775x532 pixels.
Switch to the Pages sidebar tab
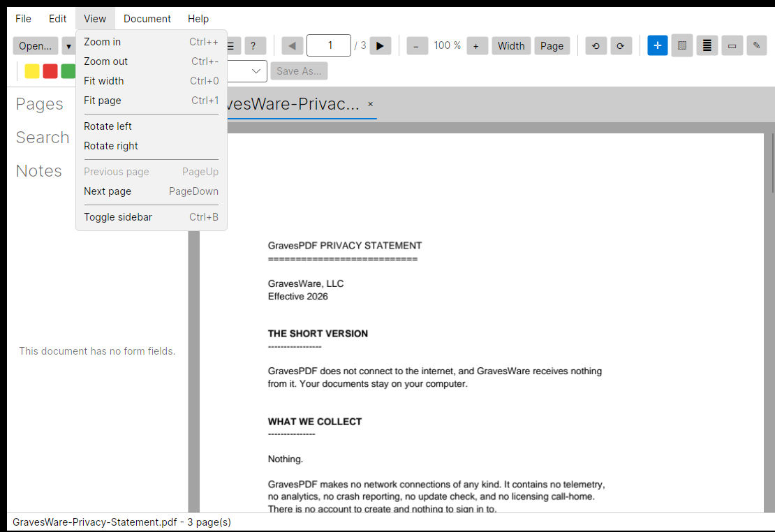[x=40, y=104]
